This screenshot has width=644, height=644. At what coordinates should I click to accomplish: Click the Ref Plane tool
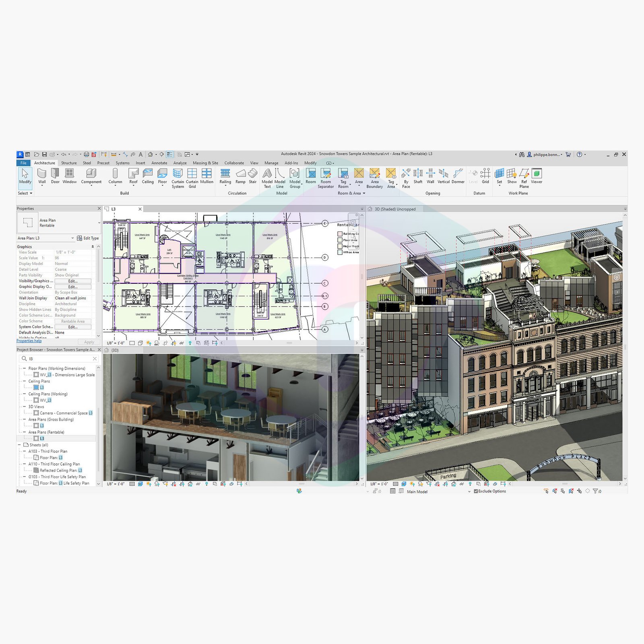pos(524,178)
